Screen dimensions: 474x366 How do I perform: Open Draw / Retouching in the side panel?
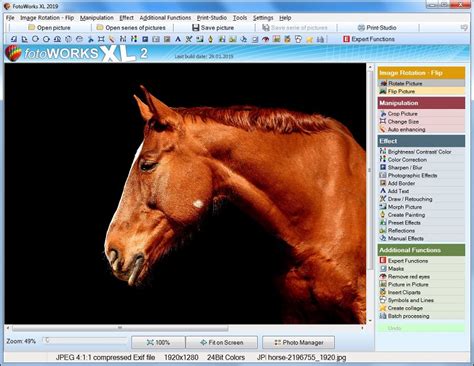[421, 199]
